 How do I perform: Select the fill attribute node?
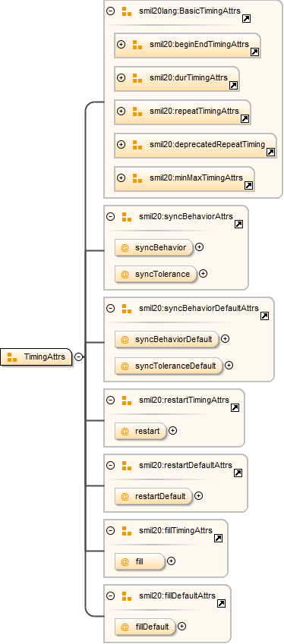coord(140,561)
